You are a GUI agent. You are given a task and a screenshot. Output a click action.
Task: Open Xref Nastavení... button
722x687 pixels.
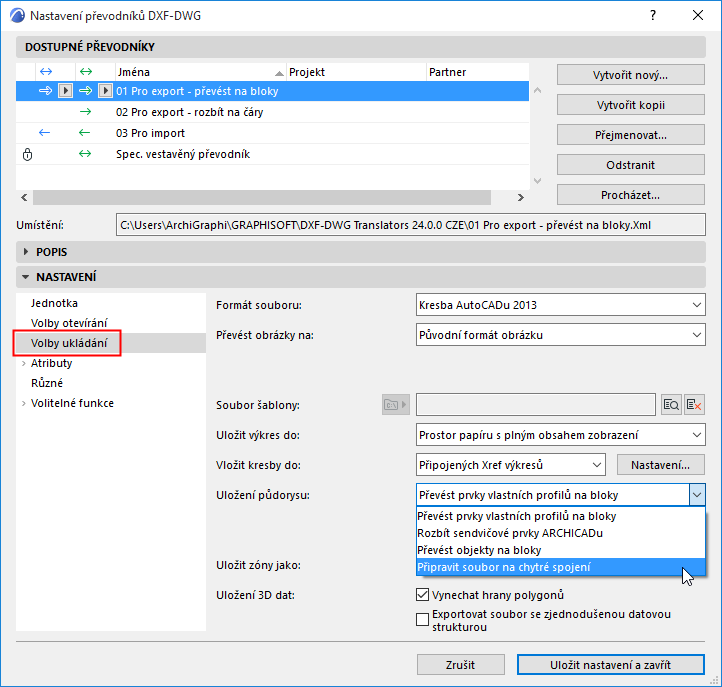tap(660, 465)
